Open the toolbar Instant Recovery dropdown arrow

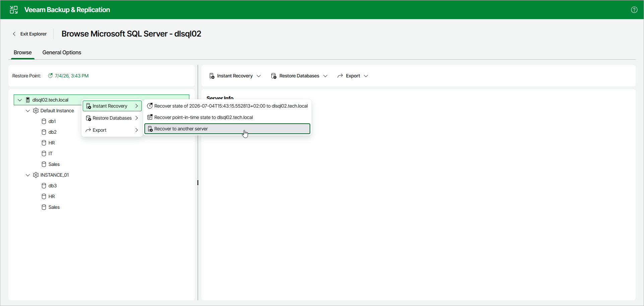(259, 76)
